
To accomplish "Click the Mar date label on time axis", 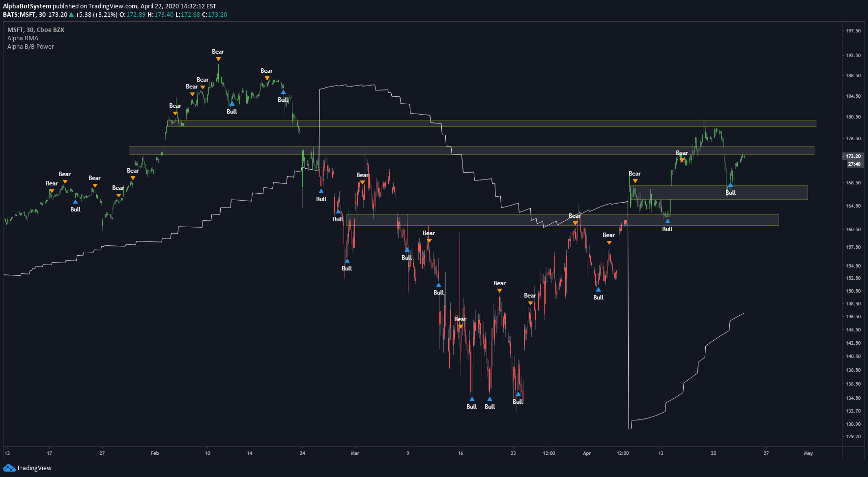I will 355,453.
